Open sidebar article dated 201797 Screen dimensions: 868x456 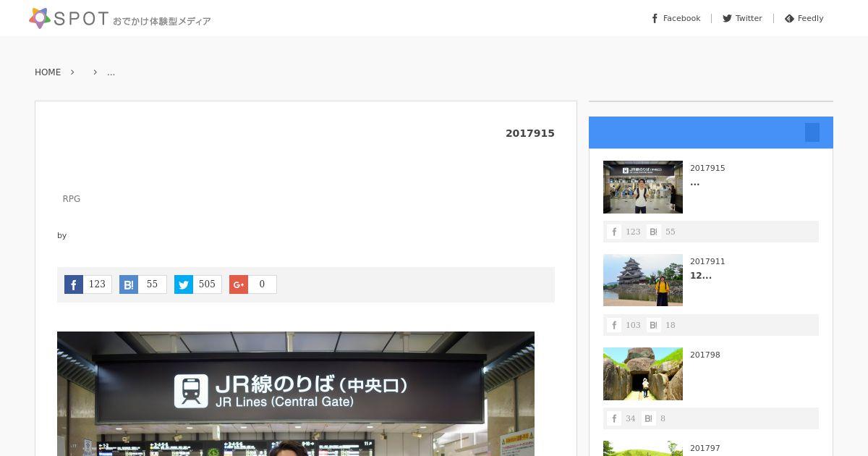coord(705,448)
